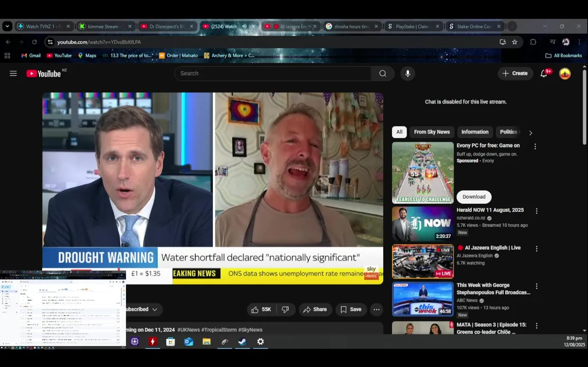Click the search magnifier button
This screenshot has width=588, height=367.
[x=383, y=73]
